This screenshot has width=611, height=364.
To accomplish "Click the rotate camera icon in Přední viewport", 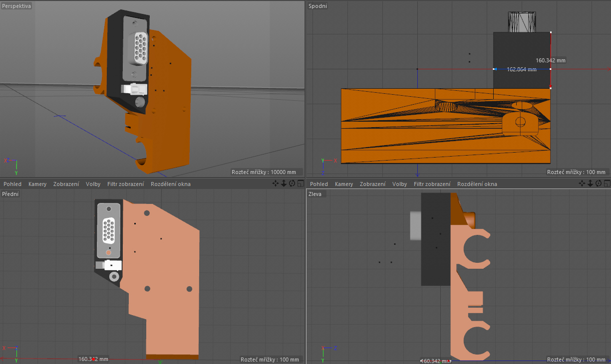I will point(292,183).
